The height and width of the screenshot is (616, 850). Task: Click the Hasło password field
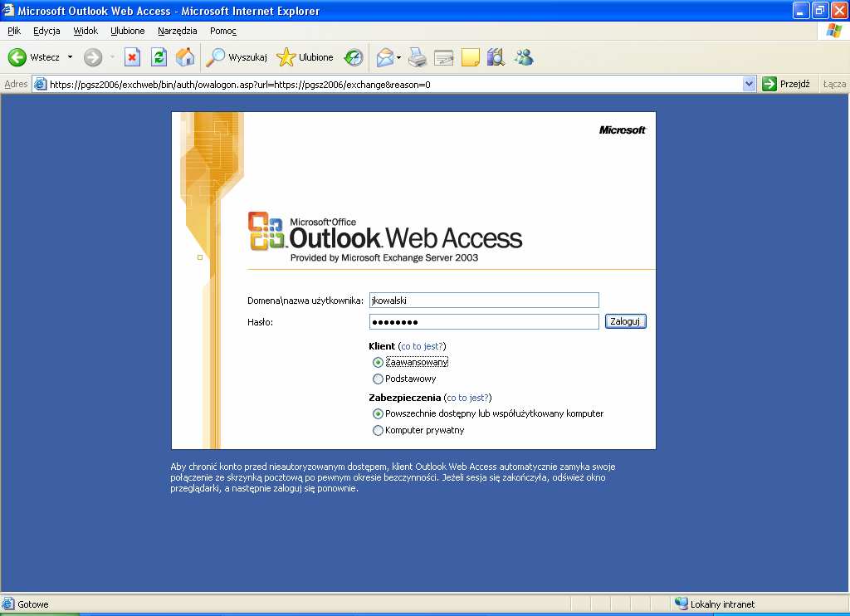pos(484,321)
